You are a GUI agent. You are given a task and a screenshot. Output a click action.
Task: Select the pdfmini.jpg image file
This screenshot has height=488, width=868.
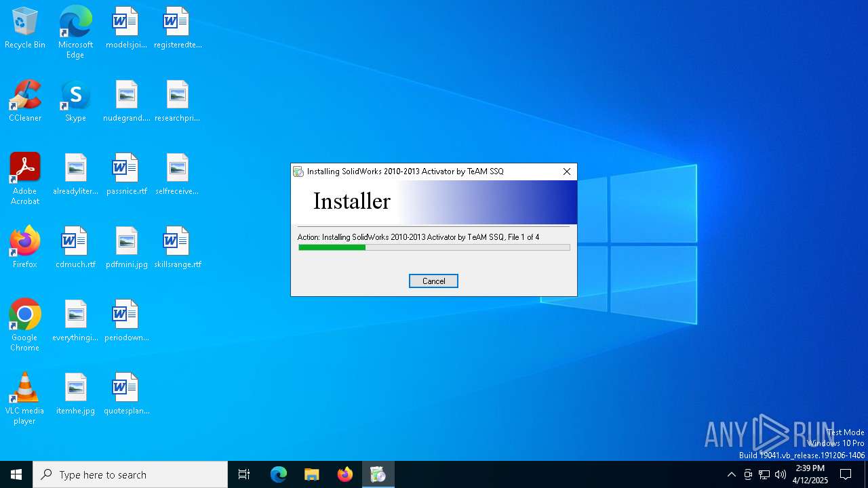point(127,247)
